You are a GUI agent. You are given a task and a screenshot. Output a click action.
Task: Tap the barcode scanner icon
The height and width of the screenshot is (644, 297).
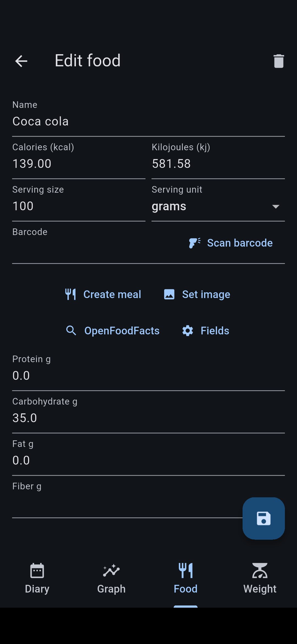(195, 243)
